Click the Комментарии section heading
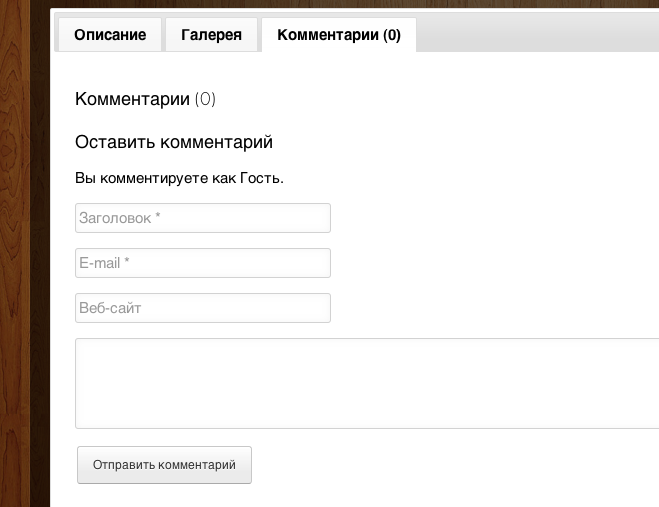Viewport: 659px width, 507px height. [x=132, y=99]
